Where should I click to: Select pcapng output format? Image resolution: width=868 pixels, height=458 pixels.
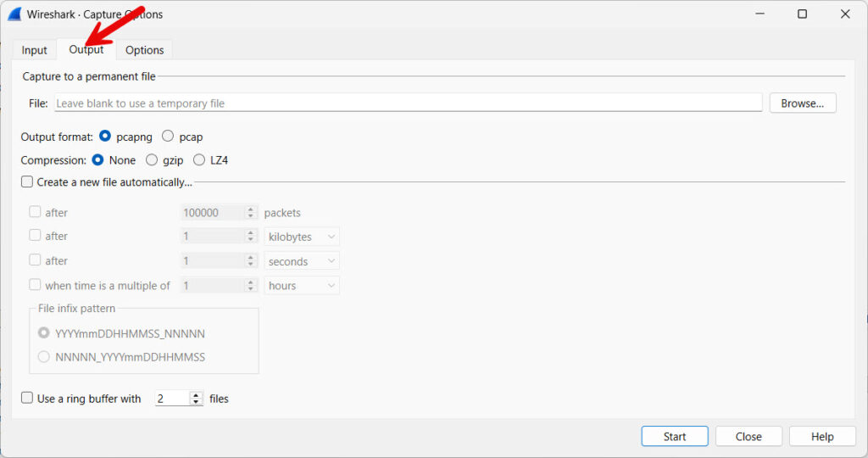tap(105, 137)
